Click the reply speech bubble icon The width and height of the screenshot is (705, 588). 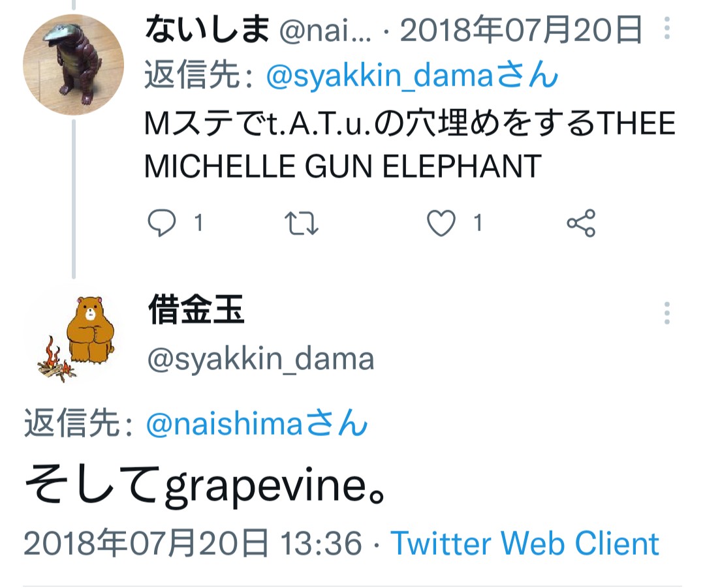tap(161, 223)
